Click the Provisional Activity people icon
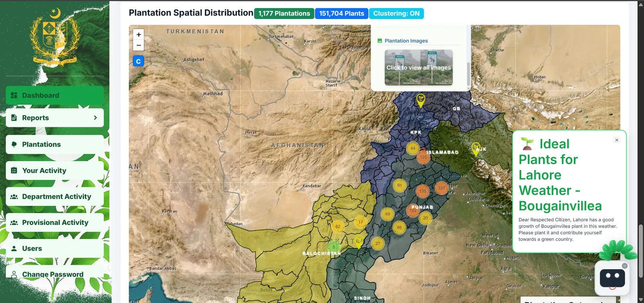Image resolution: width=644 pixels, height=303 pixels. point(14,222)
